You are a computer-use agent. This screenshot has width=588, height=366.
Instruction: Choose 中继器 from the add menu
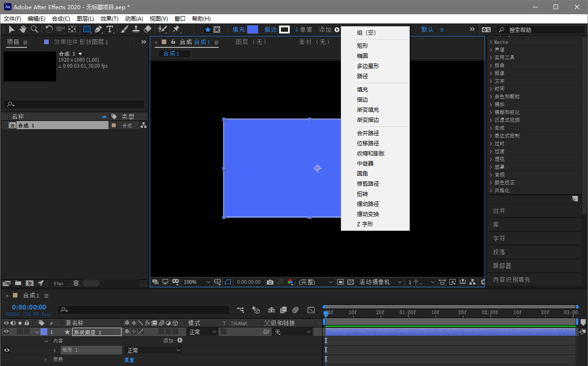[x=365, y=163]
